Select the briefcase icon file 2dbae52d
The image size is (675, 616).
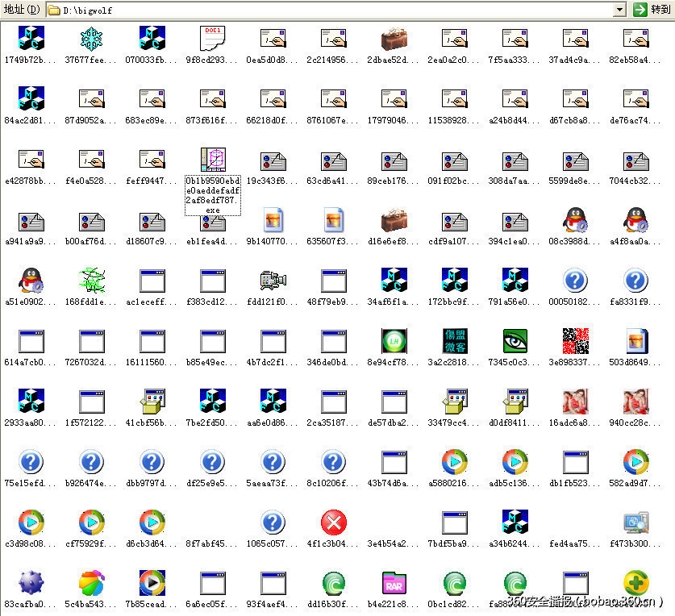click(x=394, y=39)
